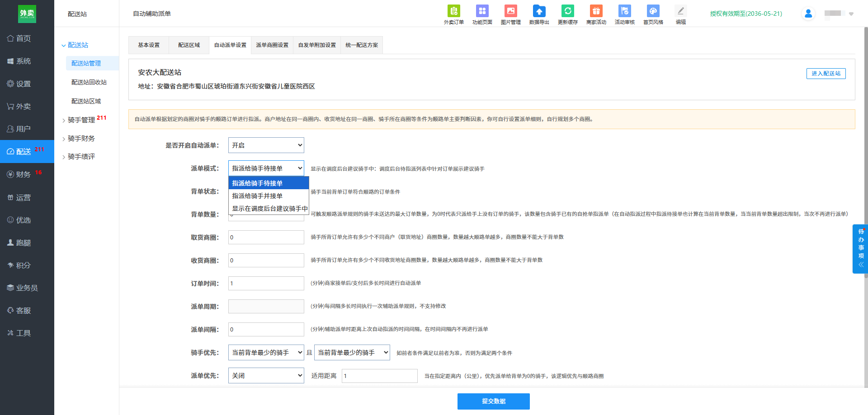Open the 商家活动 gift icon

tap(596, 14)
